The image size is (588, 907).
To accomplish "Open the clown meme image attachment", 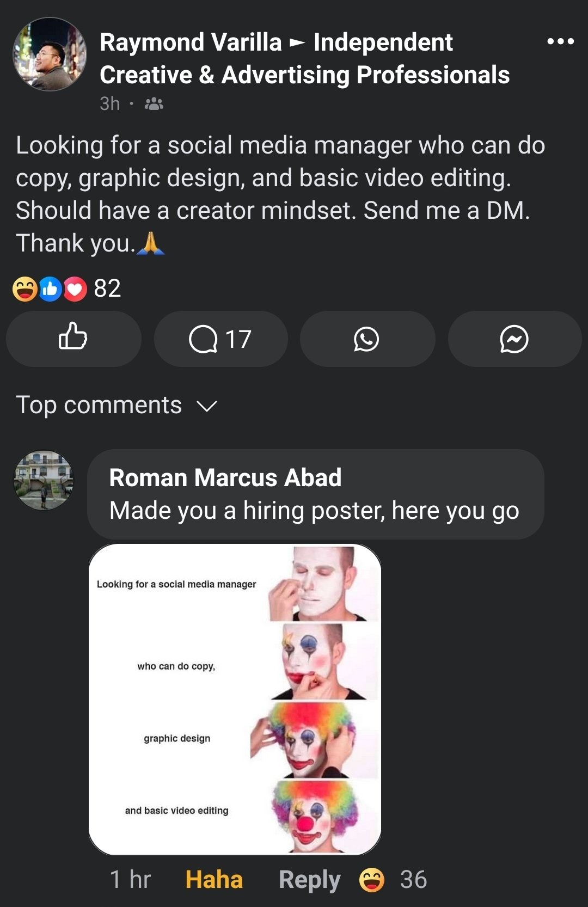I will click(235, 699).
